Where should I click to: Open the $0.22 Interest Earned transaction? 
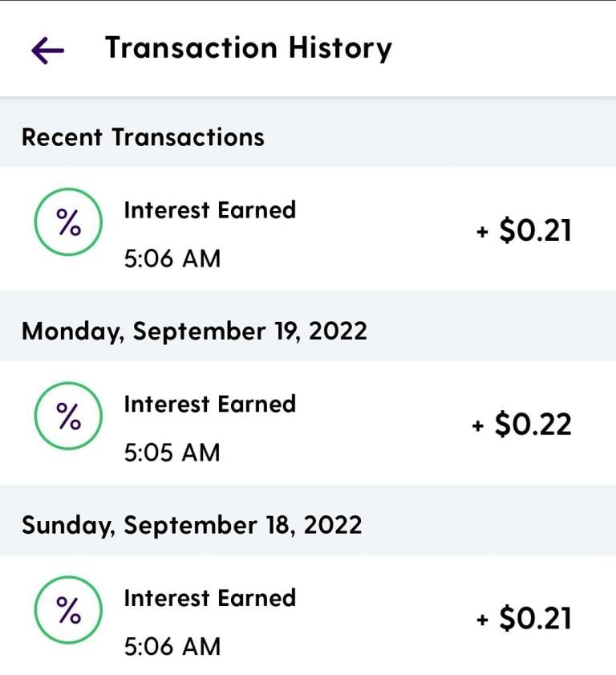[x=308, y=423]
